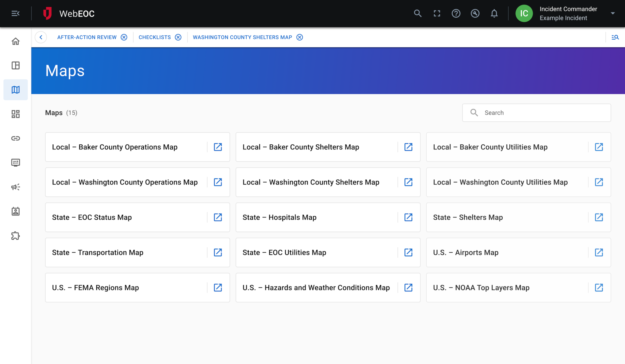
Task: Click the Maps search field
Action: pos(536,113)
